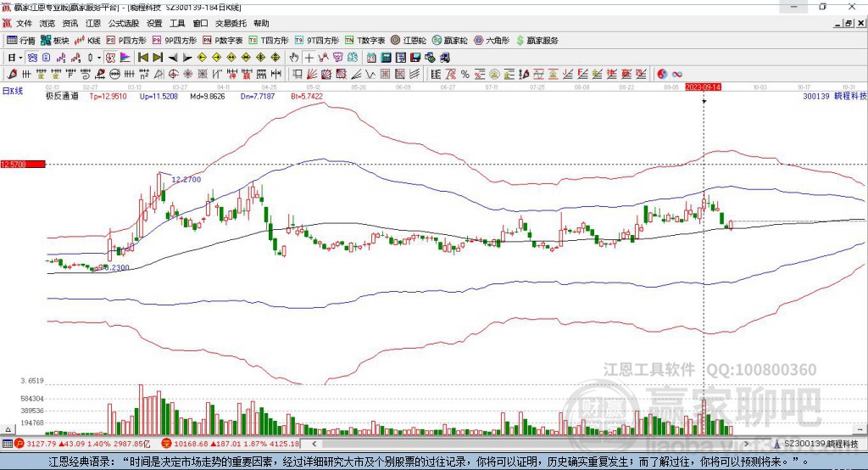Expand the candlestick style dropdown arrow
This screenshot has height=470, width=868.
click(x=99, y=58)
